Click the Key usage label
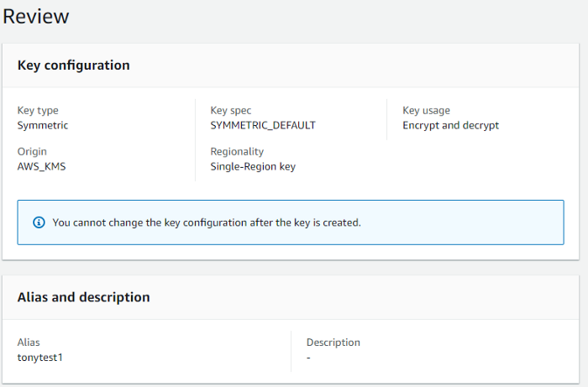 pyautogui.click(x=426, y=110)
